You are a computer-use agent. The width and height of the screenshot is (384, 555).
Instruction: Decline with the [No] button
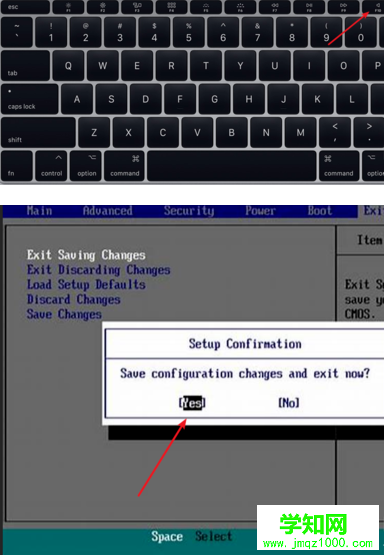tap(289, 403)
